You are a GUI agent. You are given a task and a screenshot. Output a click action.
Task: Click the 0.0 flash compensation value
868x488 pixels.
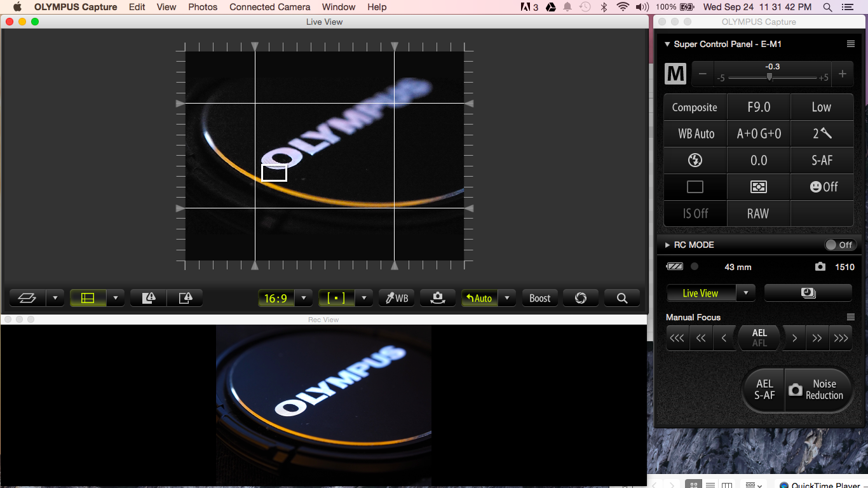pyautogui.click(x=759, y=161)
